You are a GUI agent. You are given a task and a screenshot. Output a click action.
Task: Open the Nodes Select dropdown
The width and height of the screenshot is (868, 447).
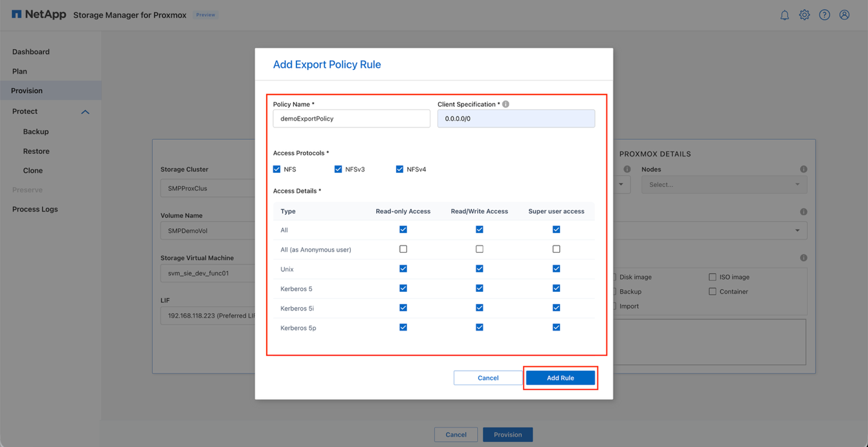click(x=724, y=184)
